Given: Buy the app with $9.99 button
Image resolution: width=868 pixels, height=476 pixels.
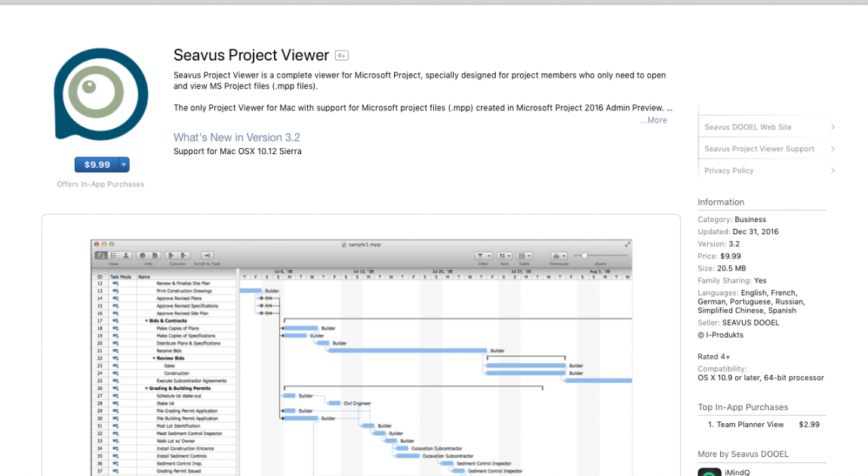Looking at the screenshot, I should coord(97,165).
